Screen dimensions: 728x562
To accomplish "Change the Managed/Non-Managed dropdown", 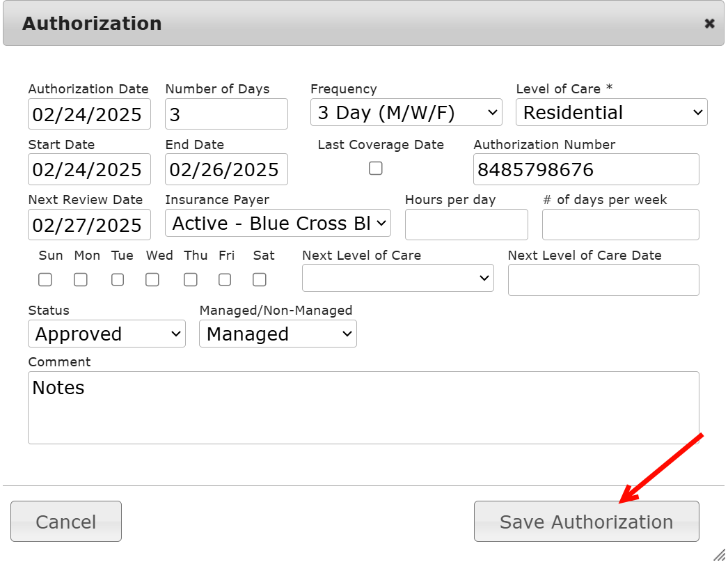I will coord(278,334).
